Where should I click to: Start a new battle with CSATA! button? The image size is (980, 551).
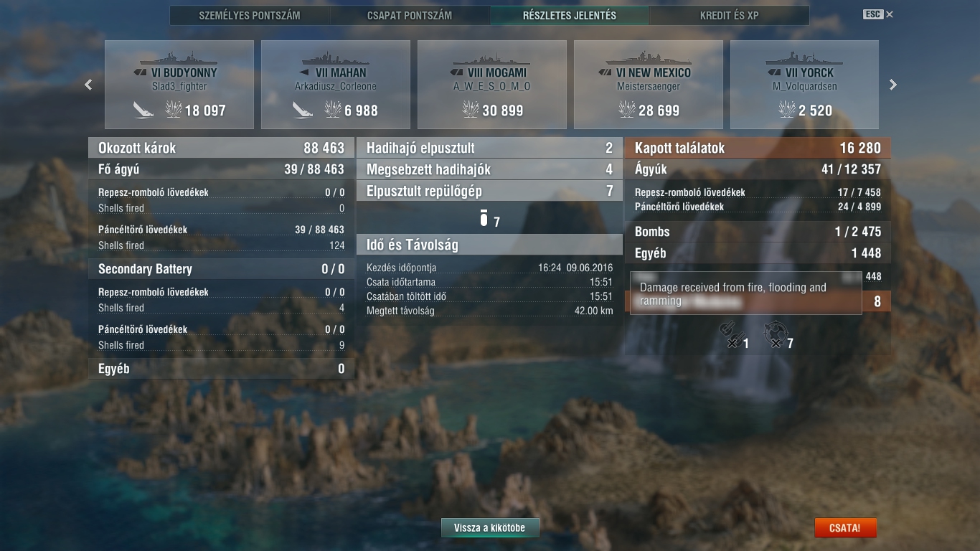click(845, 527)
